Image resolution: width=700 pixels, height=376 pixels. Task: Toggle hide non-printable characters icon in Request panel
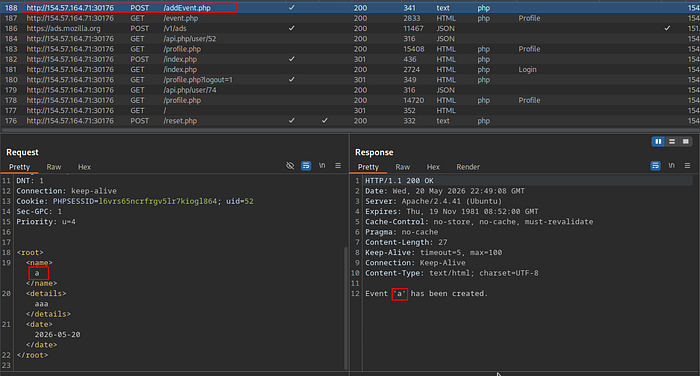pos(290,166)
